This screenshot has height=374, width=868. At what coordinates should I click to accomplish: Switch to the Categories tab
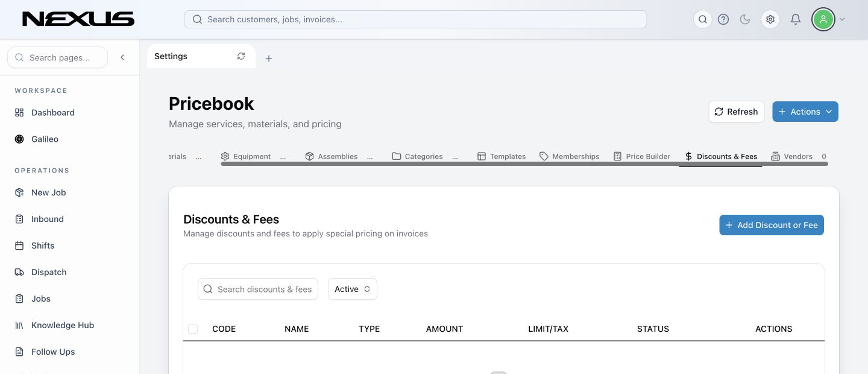(424, 156)
